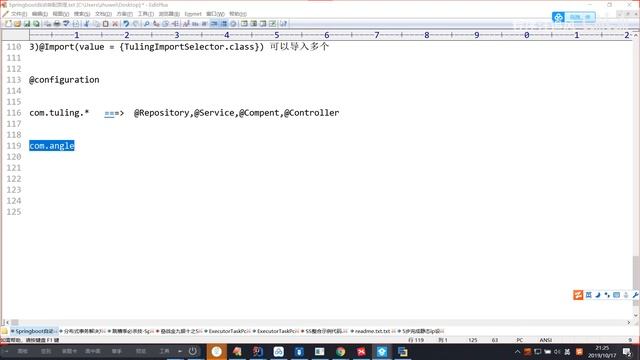Click the taskbar clock showing 21:25
Viewport: 640px width, 360px height.
click(602, 351)
